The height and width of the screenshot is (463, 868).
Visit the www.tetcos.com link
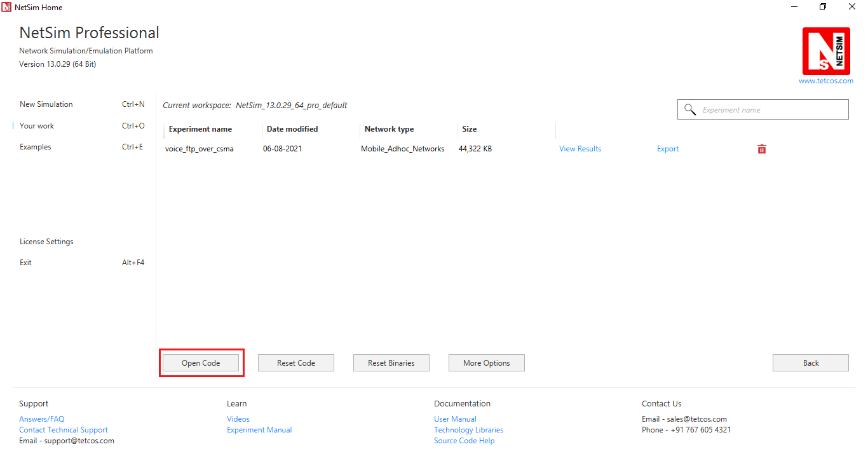826,81
